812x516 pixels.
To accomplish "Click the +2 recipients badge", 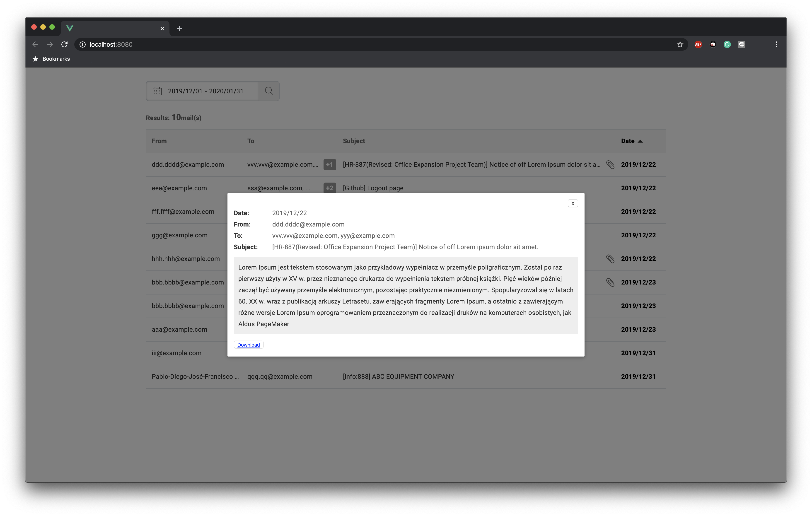I will pyautogui.click(x=329, y=188).
